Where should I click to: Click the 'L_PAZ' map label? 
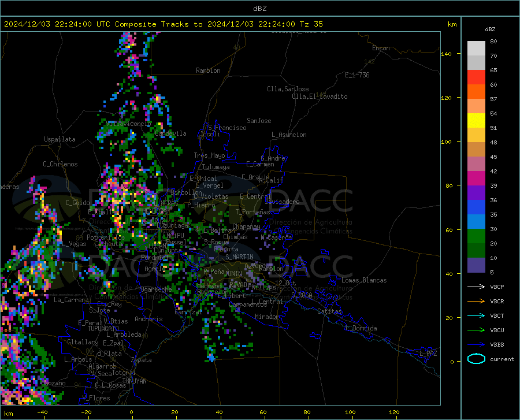(428, 354)
